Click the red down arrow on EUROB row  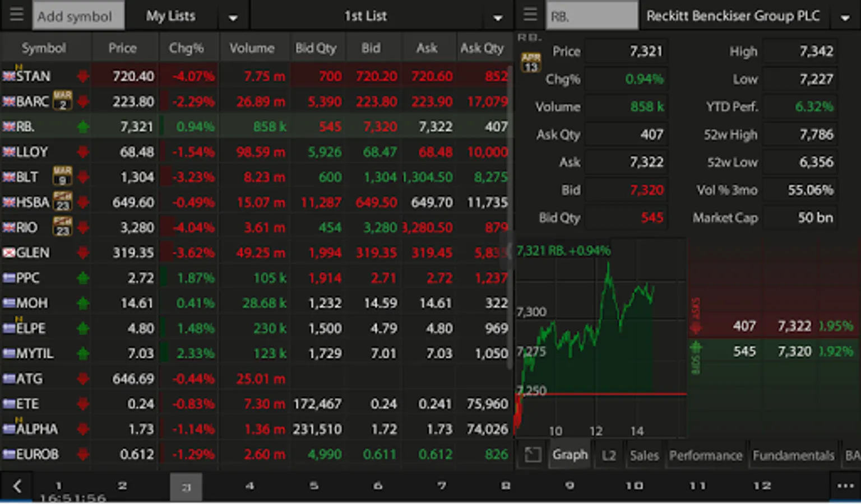[83, 454]
